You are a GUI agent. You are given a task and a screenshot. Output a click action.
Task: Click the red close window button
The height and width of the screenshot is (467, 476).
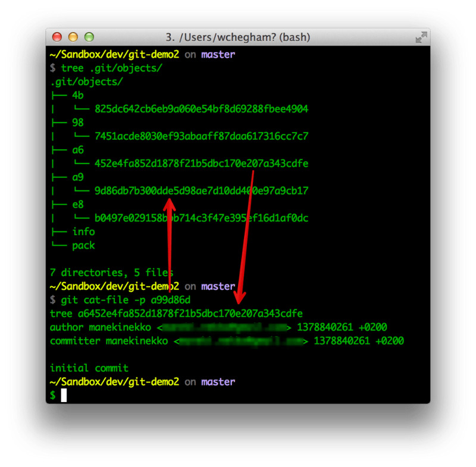coord(57,37)
